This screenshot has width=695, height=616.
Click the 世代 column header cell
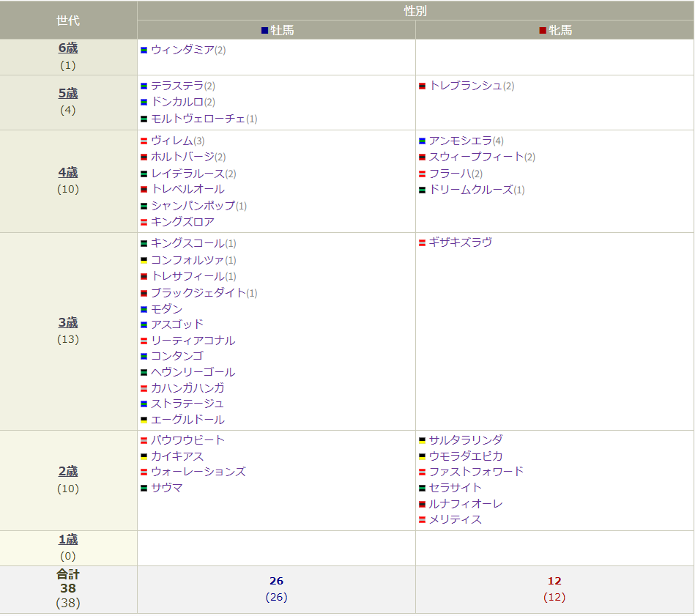pos(68,21)
